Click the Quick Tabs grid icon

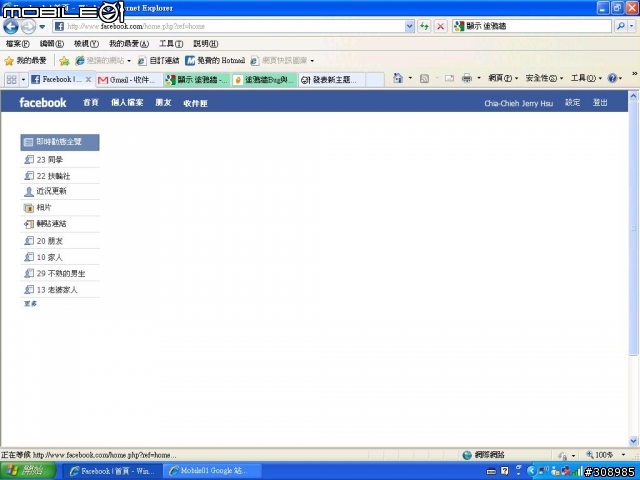(x=11, y=80)
